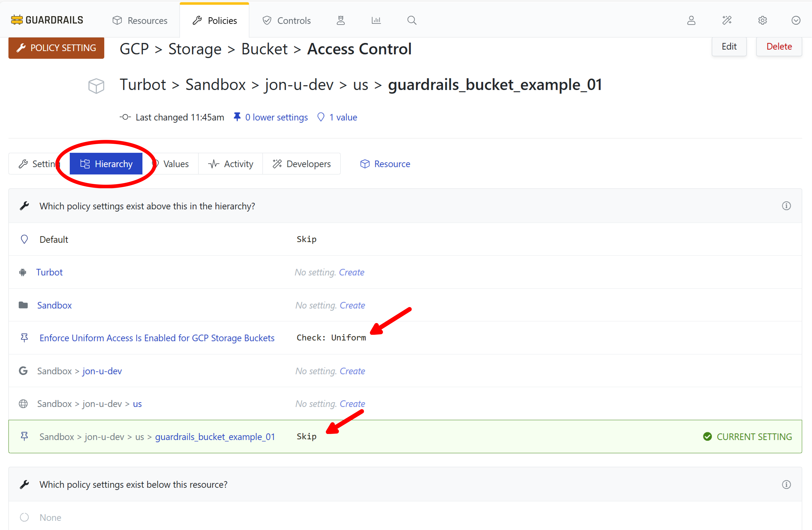Viewport: 812px width, 530px height.
Task: Open the developer magic wand icon
Action: tap(727, 21)
